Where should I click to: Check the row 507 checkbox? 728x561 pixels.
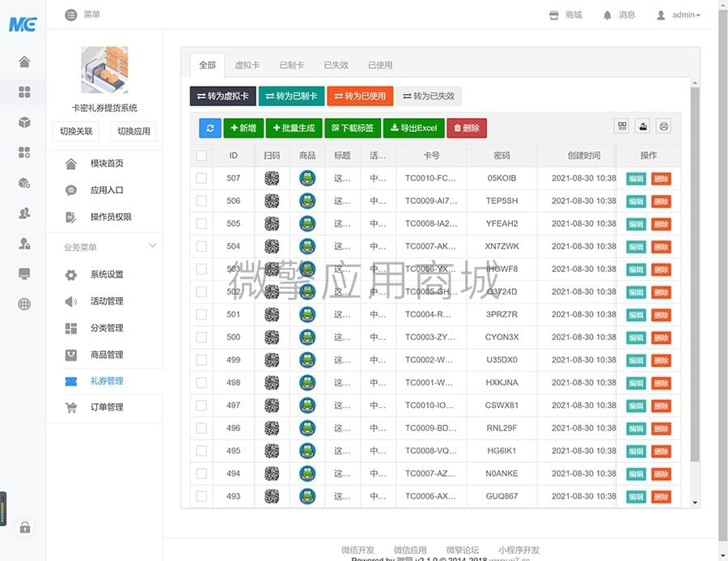201,178
